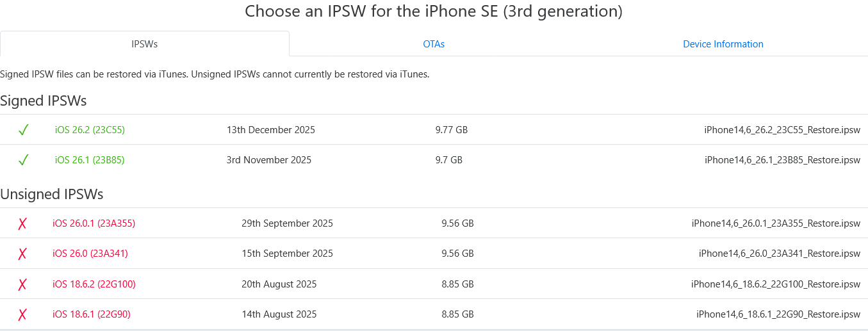868x331 pixels.
Task: Click the green checkmark for iOS 26.1
Action: pyautogui.click(x=24, y=160)
